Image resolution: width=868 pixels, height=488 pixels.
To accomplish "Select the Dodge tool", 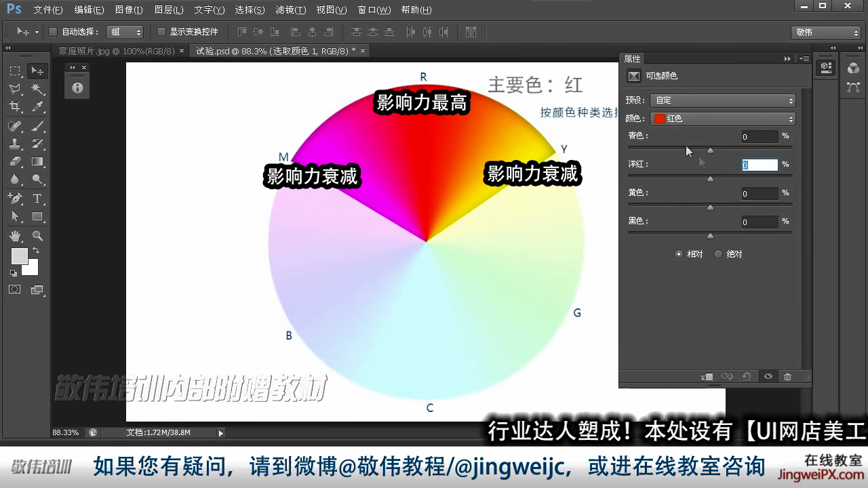I will coord(37,179).
